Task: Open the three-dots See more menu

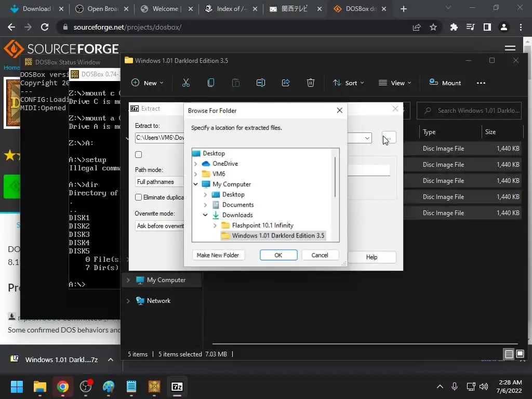Action: click(481, 83)
